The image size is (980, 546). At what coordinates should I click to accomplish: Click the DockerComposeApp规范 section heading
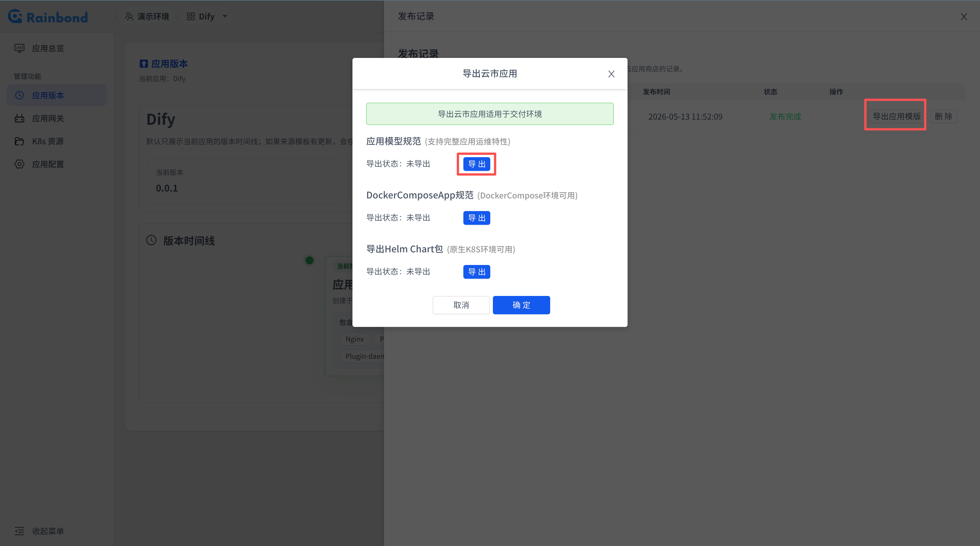[420, 195]
